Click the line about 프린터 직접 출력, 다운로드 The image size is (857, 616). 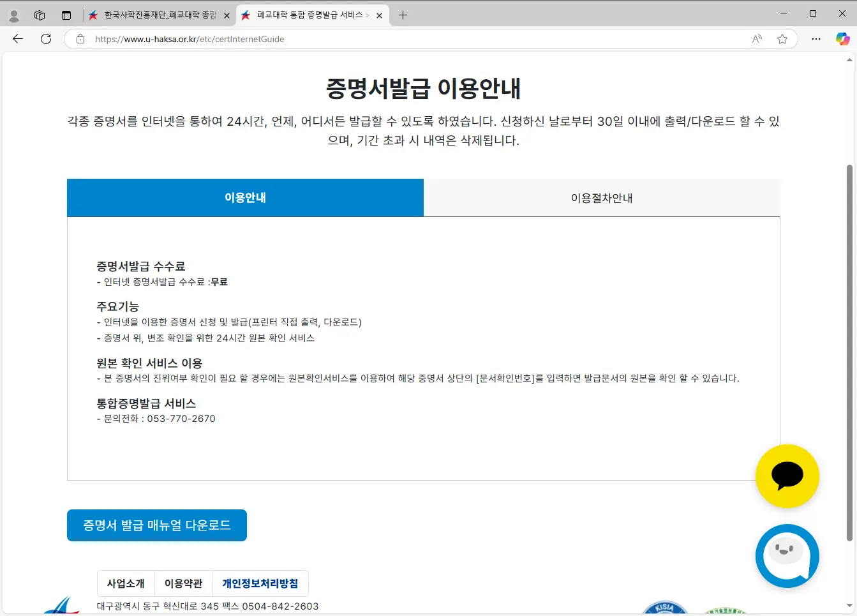[x=229, y=322]
